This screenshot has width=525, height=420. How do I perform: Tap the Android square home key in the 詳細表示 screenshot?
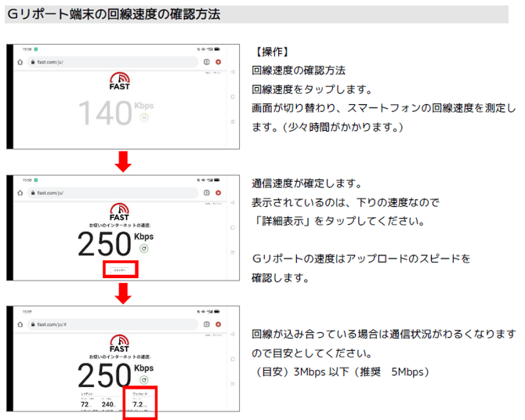[233, 228]
